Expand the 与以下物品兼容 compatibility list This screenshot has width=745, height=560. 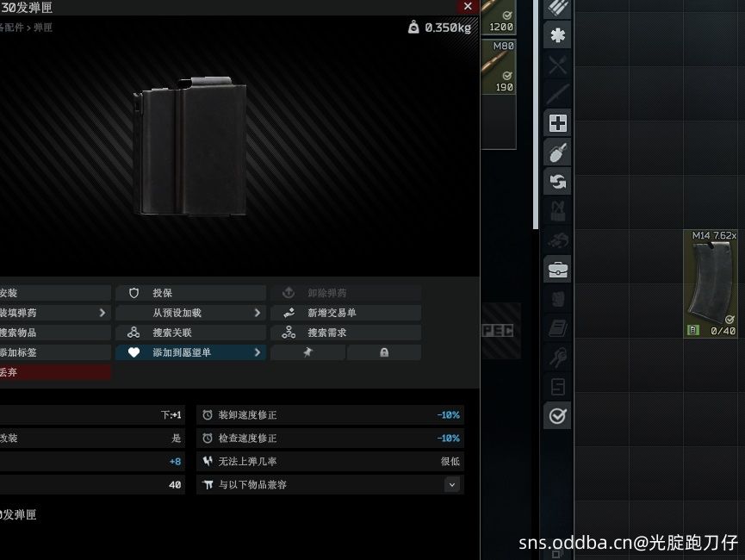pyautogui.click(x=452, y=485)
